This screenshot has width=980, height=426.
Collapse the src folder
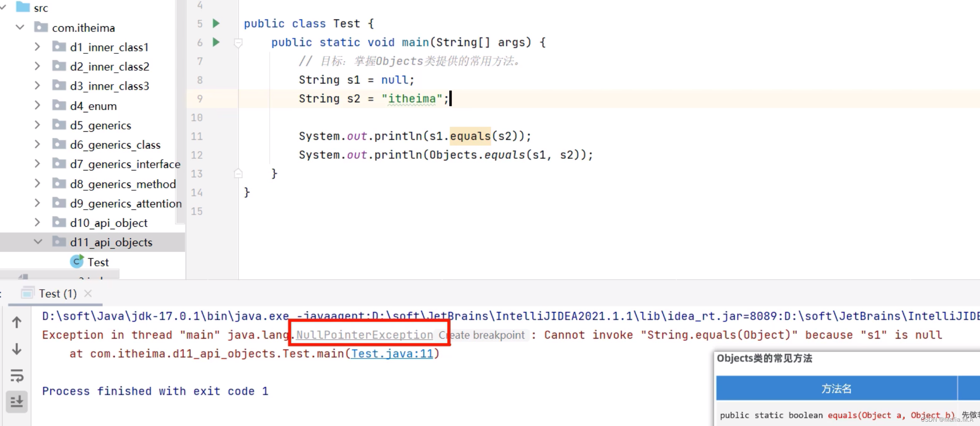[x=3, y=8]
